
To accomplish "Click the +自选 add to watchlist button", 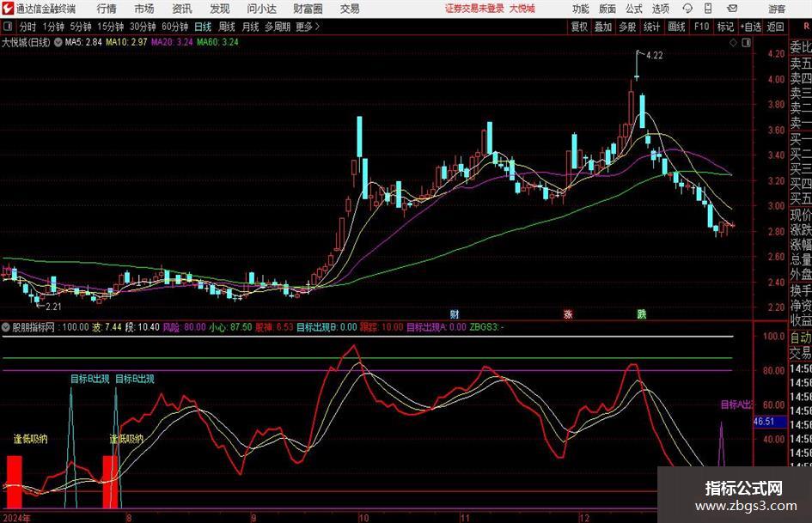I will coord(751,27).
